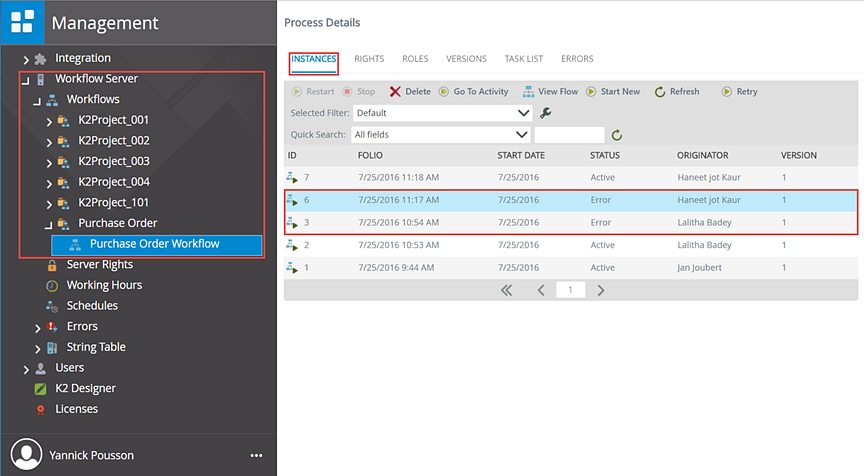Click the Purchase Order folder icon
The image size is (864, 476).
click(x=63, y=224)
